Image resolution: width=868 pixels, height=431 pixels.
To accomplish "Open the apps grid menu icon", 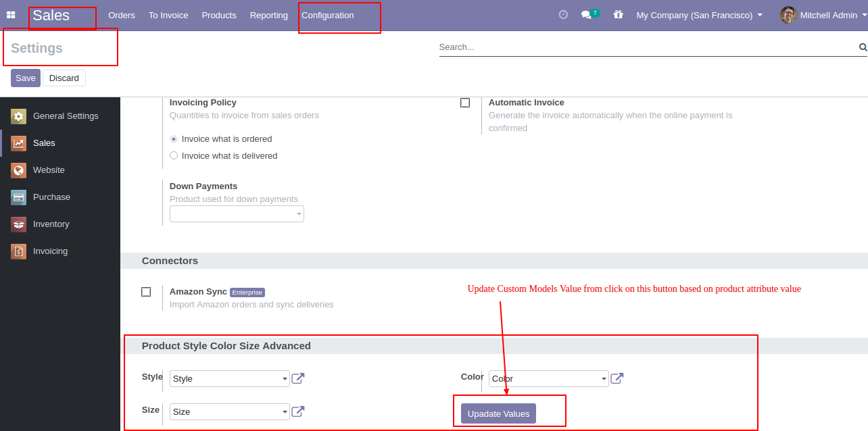I will 11,15.
